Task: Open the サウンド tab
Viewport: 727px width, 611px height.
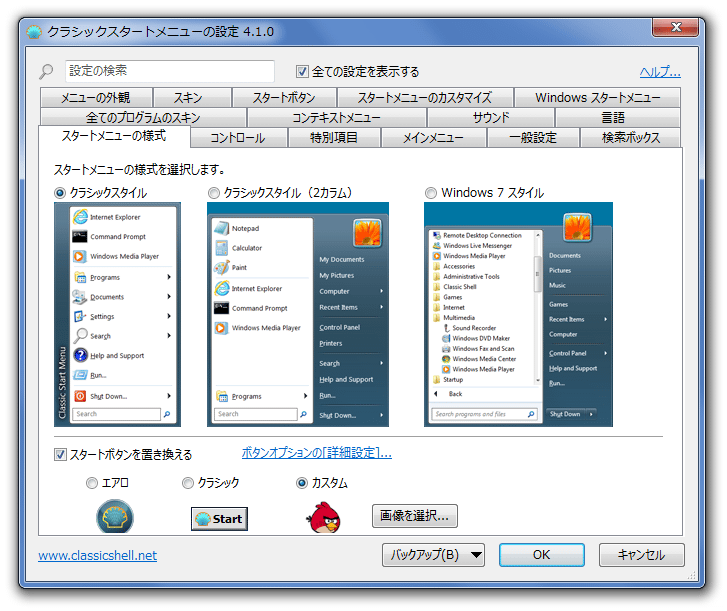Action: (491, 117)
